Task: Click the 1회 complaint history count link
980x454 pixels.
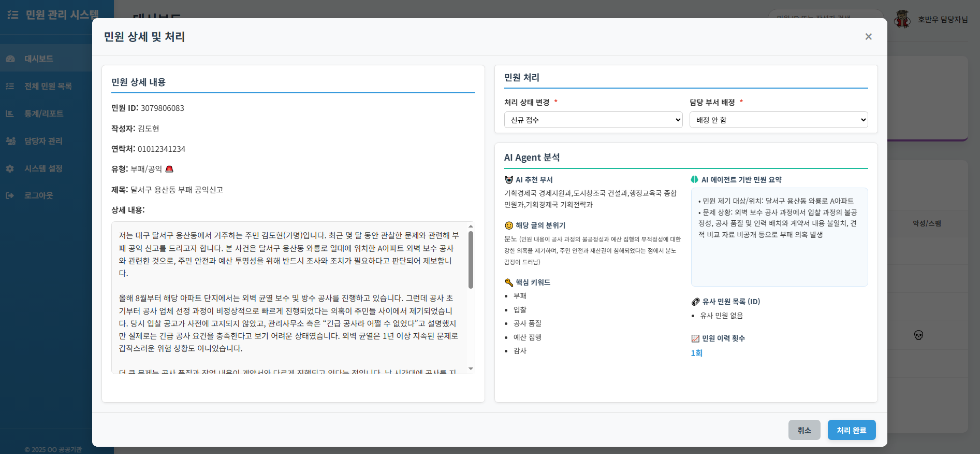Action: [696, 353]
